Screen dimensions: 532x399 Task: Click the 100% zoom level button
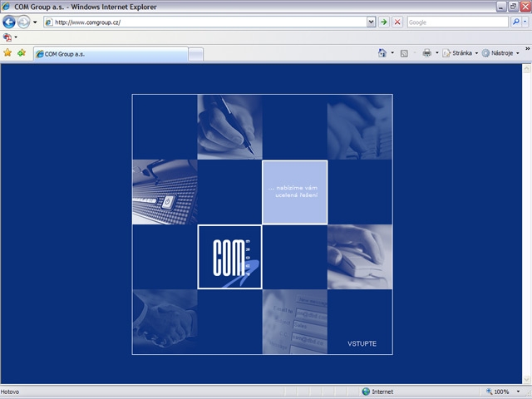pyautogui.click(x=498, y=392)
